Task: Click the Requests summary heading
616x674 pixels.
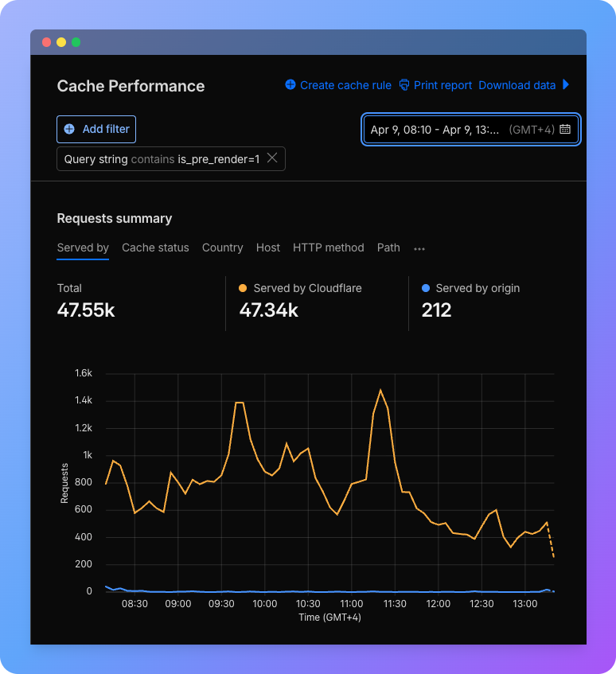Action: (115, 218)
